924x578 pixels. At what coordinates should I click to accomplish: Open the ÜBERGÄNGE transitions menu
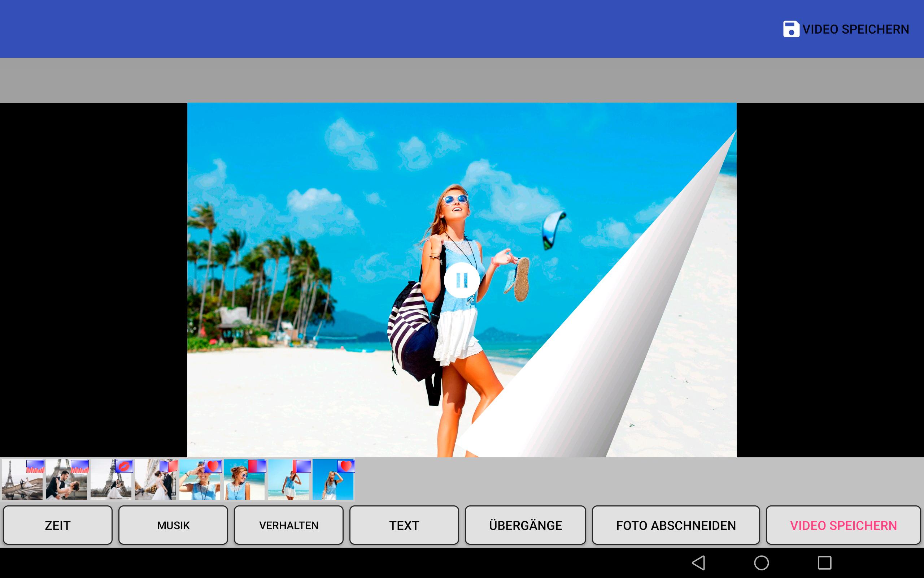(526, 525)
